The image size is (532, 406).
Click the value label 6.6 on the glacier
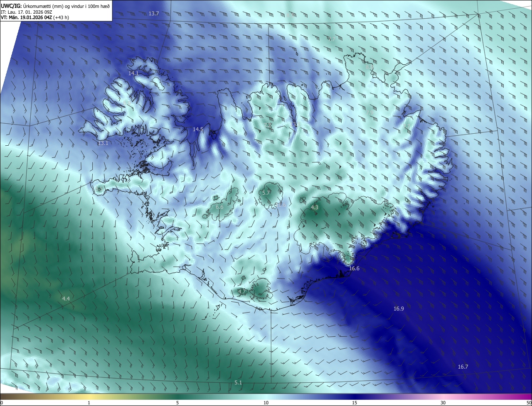coord(219,207)
